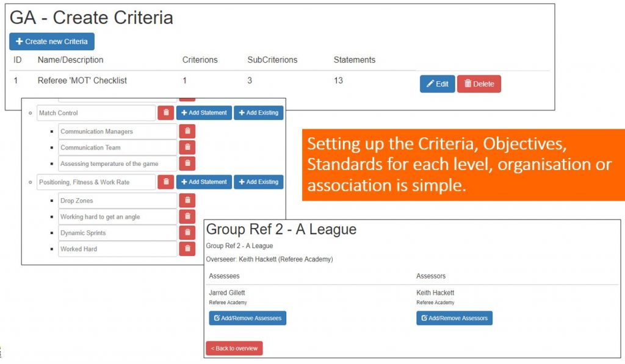Viewport: 625px width, 364px height.
Task: Delete the Communication Managers statement
Action: [187, 131]
